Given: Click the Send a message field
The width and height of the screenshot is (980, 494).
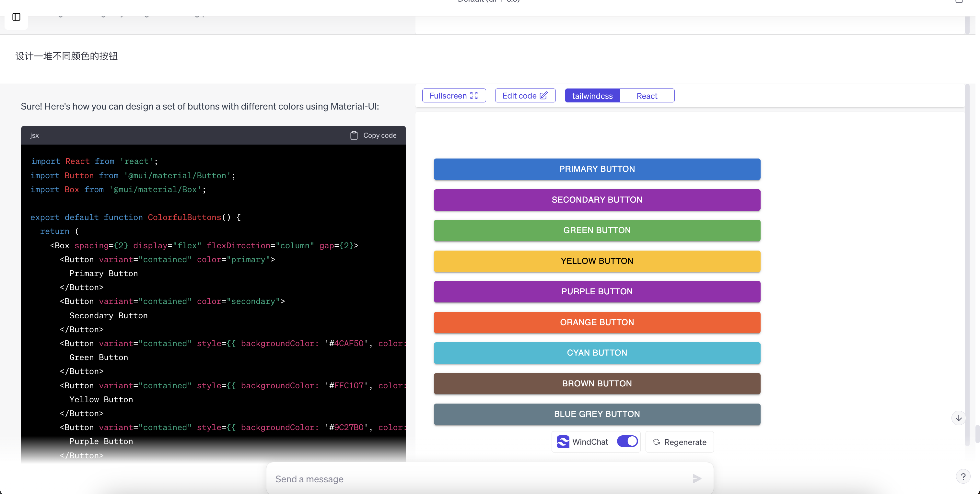Looking at the screenshot, I should pos(479,479).
